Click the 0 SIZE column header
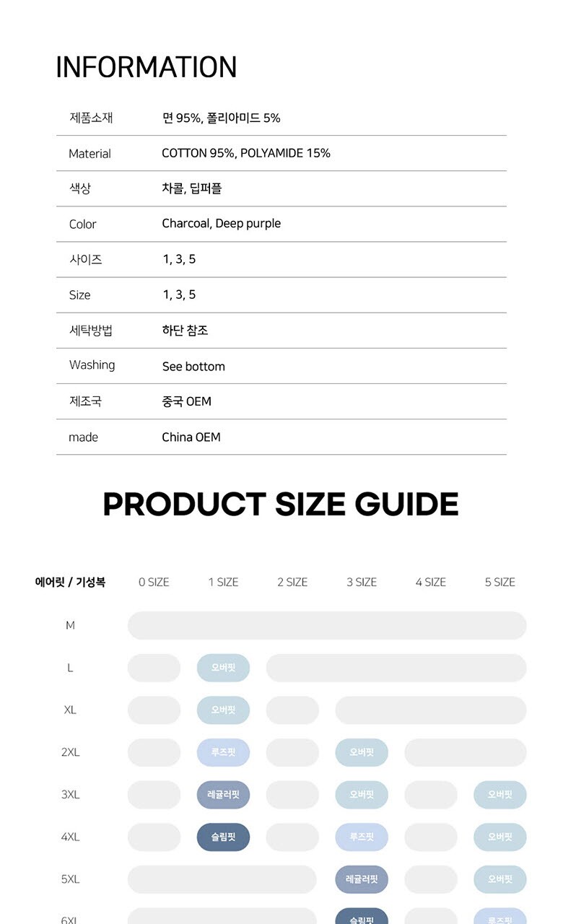Viewport: 563px width, 924px height. (x=154, y=582)
